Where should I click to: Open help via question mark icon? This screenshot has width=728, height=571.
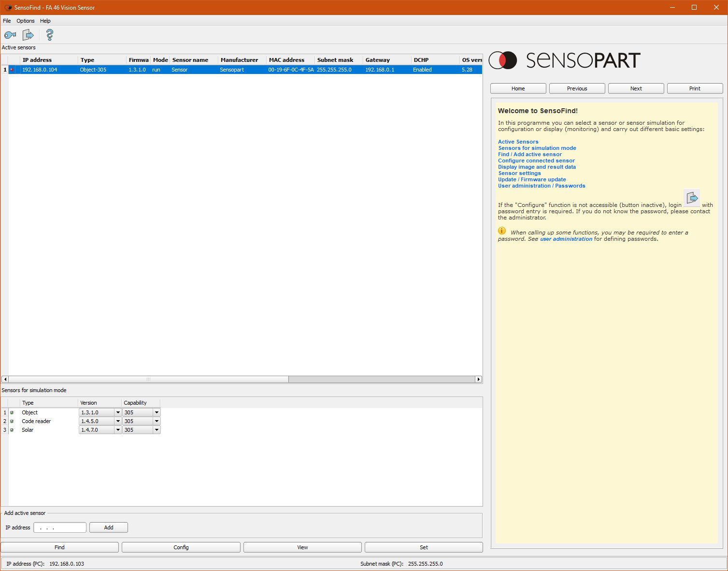tap(49, 35)
